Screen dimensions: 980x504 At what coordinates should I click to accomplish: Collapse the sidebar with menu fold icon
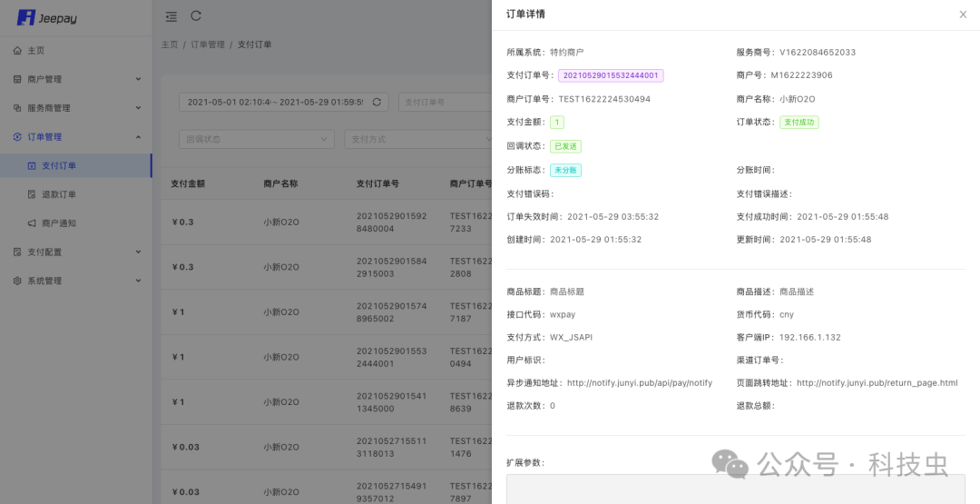pyautogui.click(x=171, y=17)
